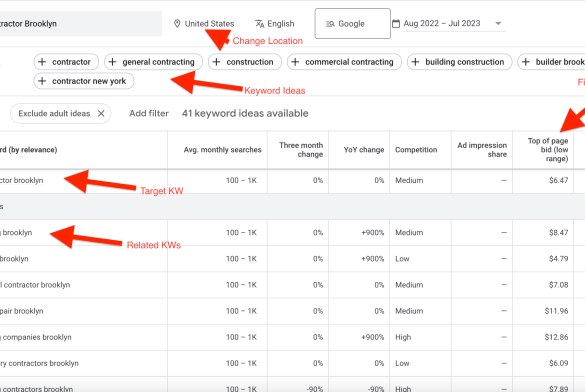Sort by Competition column header
This screenshot has height=392, width=585.
coord(416,150)
